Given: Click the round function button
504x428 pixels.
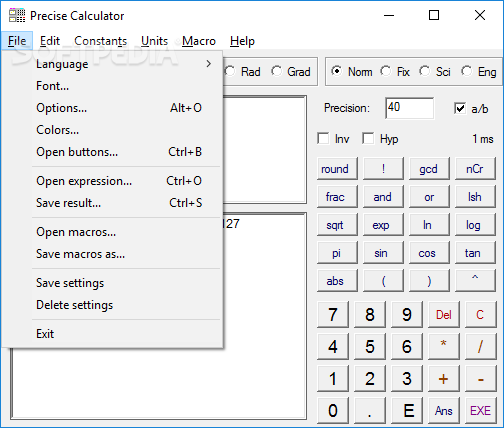Looking at the screenshot, I should coord(337,169).
